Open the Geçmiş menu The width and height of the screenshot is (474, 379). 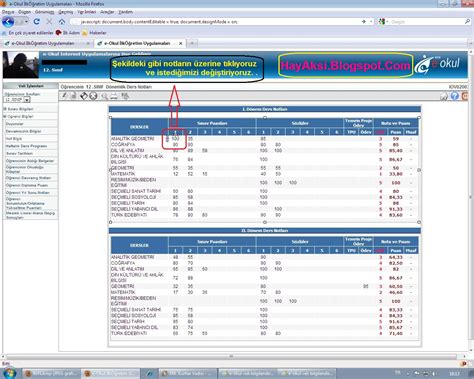66,12
